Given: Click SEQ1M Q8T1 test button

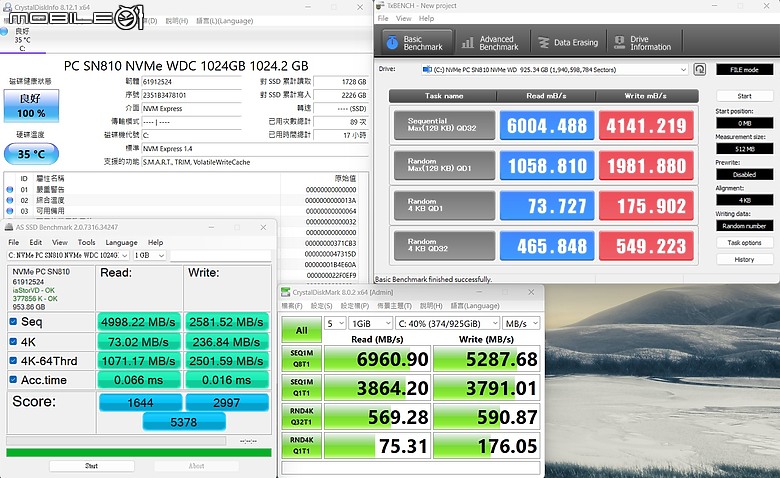Looking at the screenshot, I should coord(301,358).
